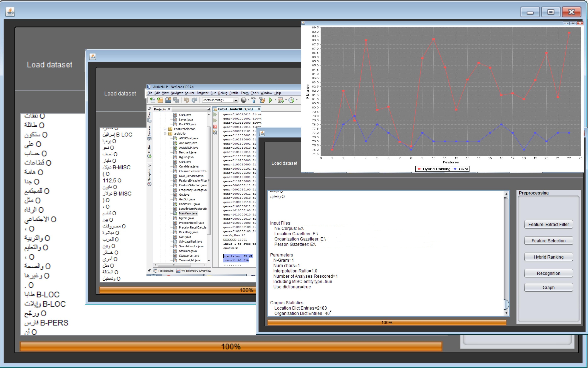Open Navigate menu in NetBeans
This screenshot has width=588, height=368.
177,93
